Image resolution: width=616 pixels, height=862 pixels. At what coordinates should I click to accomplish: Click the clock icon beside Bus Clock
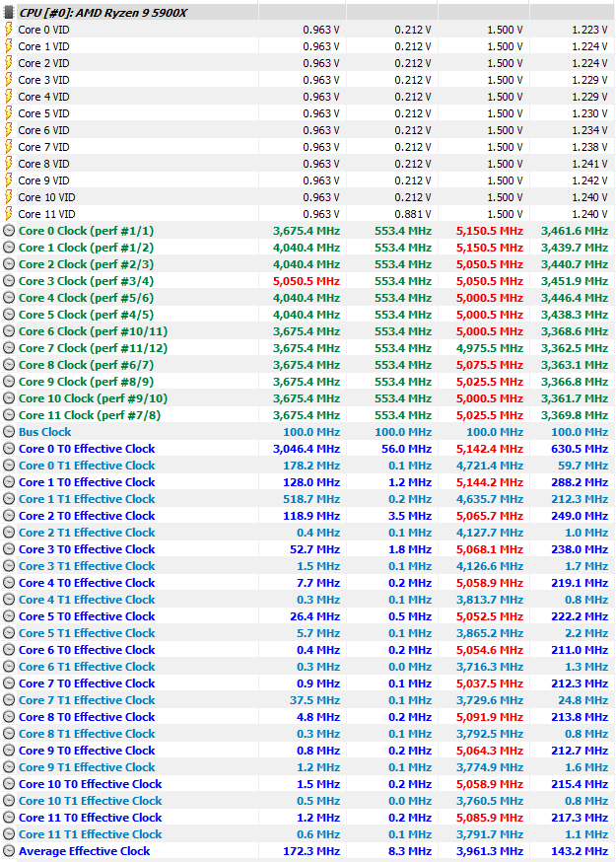[x=9, y=432]
